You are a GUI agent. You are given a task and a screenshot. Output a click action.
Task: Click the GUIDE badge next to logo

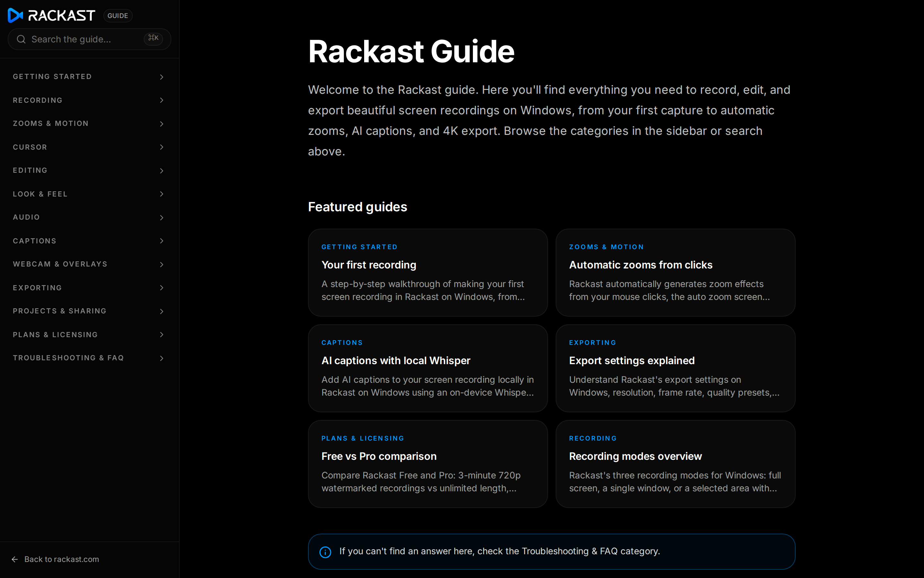(118, 16)
